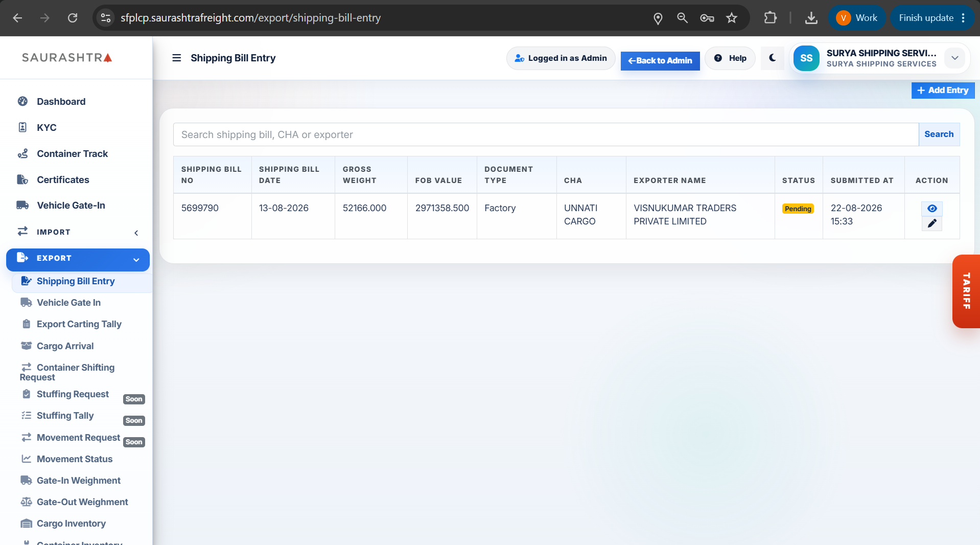Image resolution: width=980 pixels, height=545 pixels.
Task: Click the Add Entry button
Action: click(943, 90)
